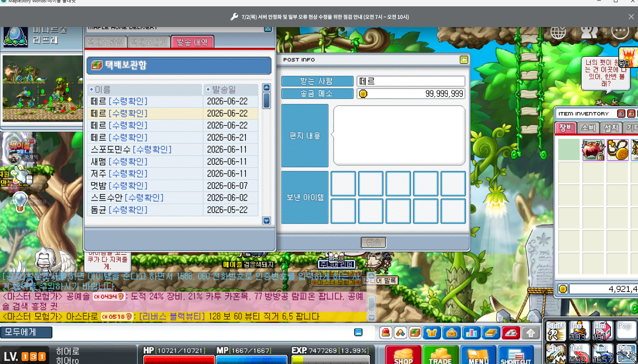Click the gold meso coin icon in inventory
Viewport: 638px width, 364px height.
click(563, 289)
